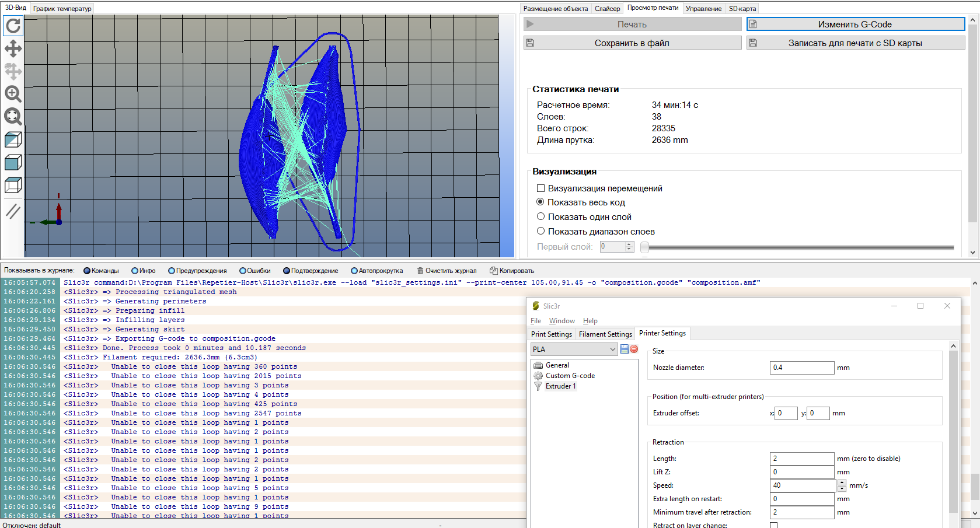Viewport: 980px width, 528px height.
Task: Click the Очистить журнал trash icon
Action: click(x=420, y=271)
